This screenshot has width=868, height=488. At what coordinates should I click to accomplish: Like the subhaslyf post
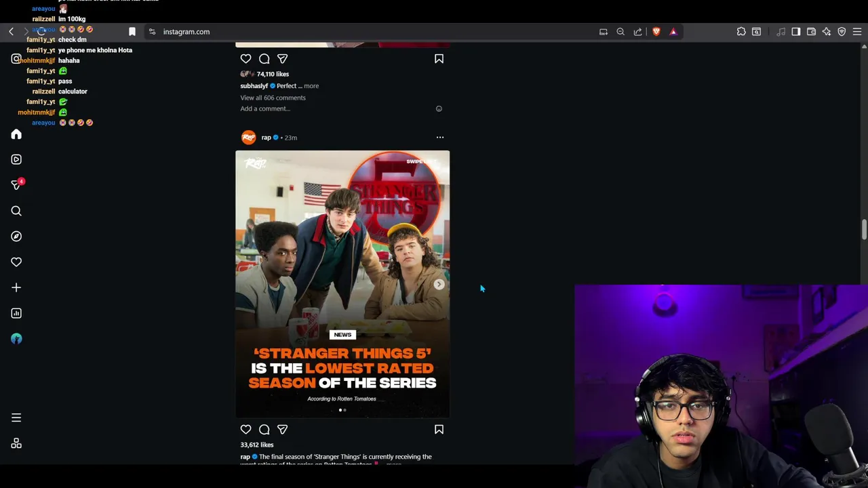[x=245, y=59]
